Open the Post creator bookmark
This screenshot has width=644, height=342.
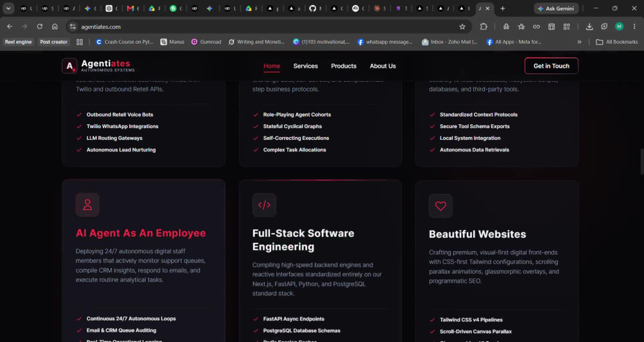[x=54, y=42]
